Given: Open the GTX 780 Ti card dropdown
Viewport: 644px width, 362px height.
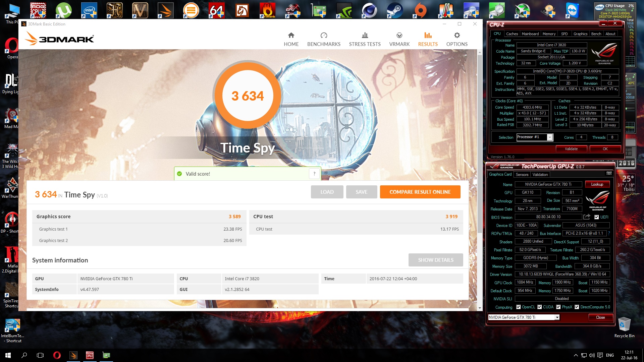Looking at the screenshot, I should (557, 317).
